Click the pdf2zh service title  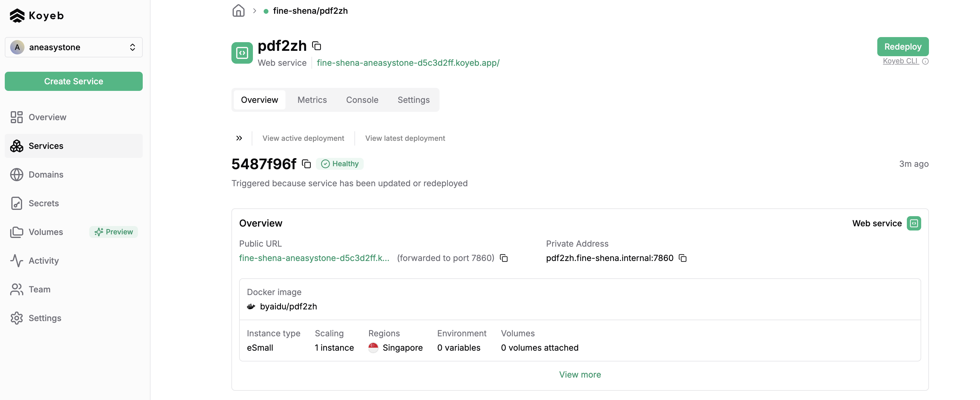coord(282,46)
